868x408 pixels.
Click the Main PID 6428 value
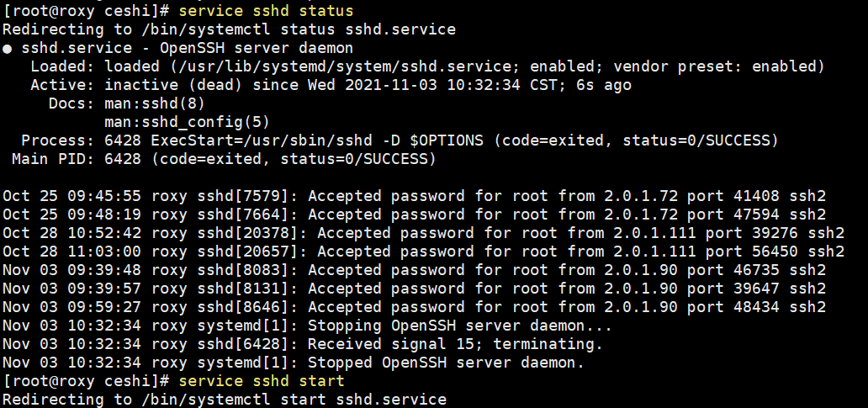click(123, 159)
